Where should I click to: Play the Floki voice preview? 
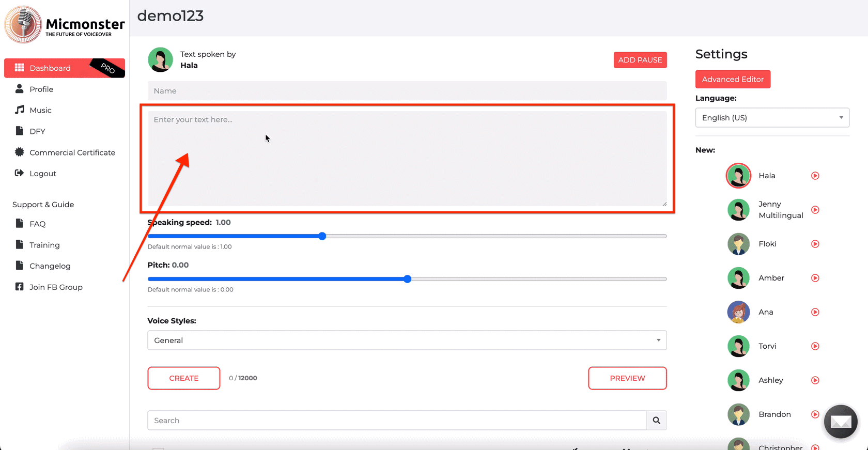[815, 244]
